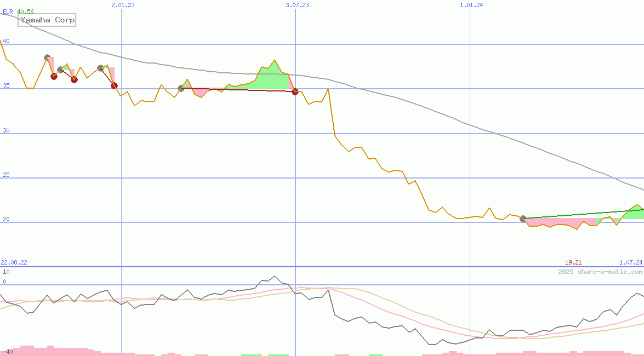This screenshot has width=644, height=356.
Task: Click the 1.07.24 end date label
Action: point(631,262)
